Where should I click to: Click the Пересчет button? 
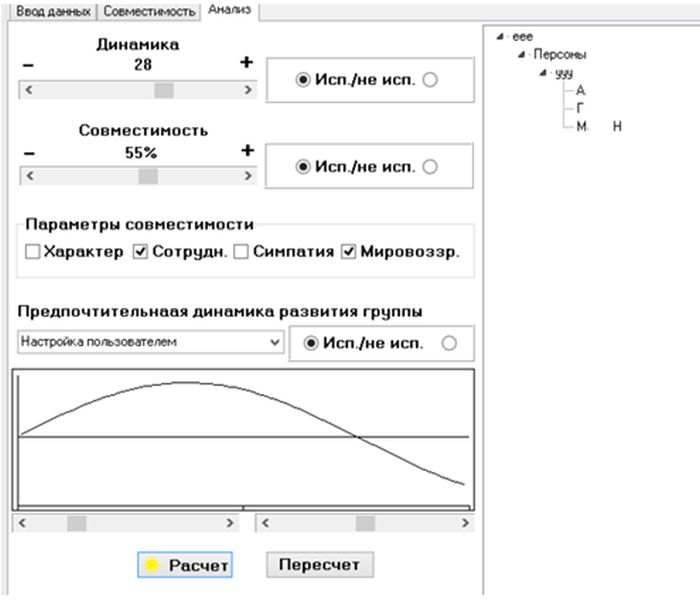point(320,565)
